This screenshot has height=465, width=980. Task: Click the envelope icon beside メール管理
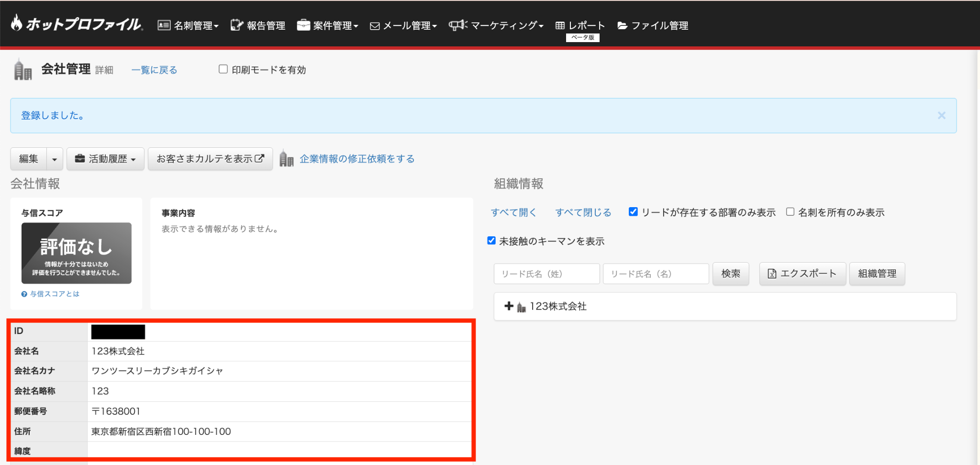[x=375, y=26]
